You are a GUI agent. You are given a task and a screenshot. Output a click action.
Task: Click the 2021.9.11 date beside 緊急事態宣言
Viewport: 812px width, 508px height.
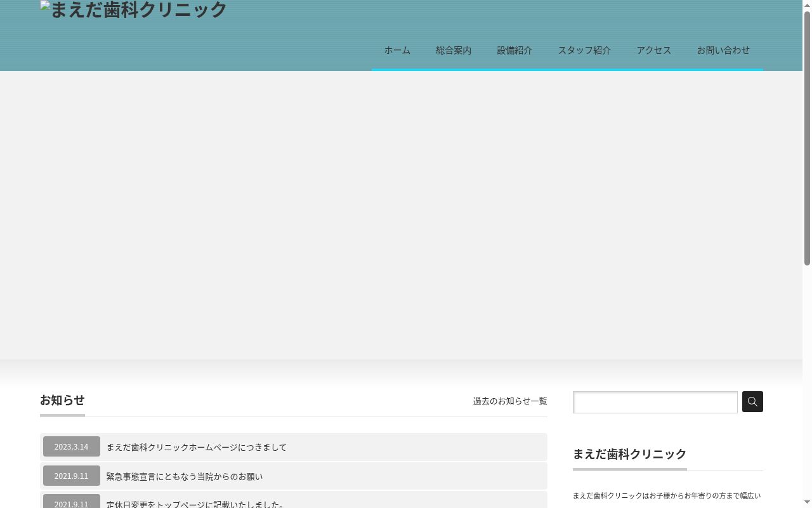[x=72, y=476]
